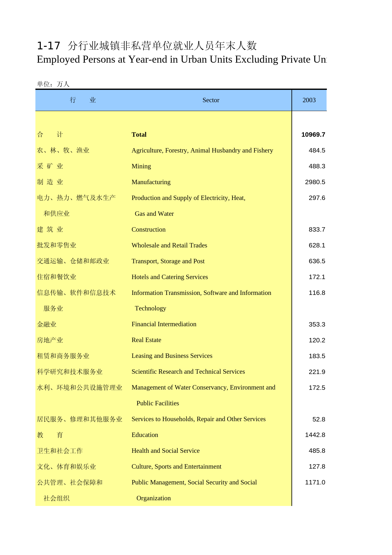392x555 pixels.
Task: Click the Chinese label '金融业'
Action: 46,324
